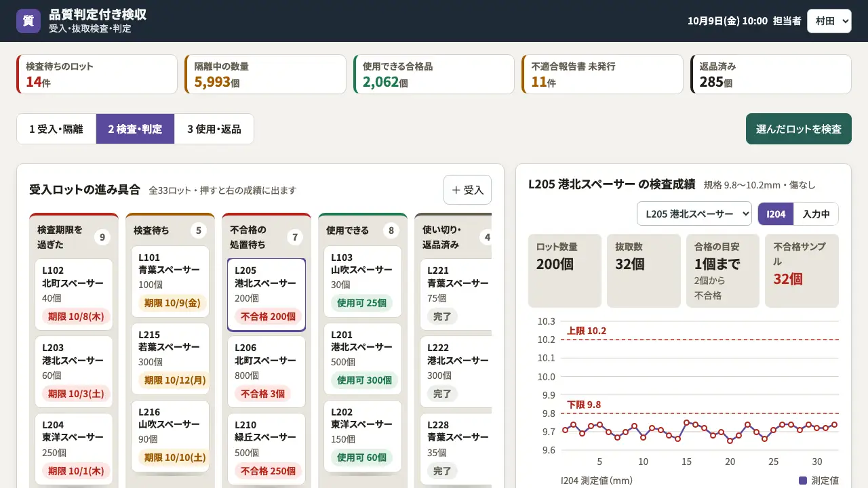Switch to 入力中 segment
This screenshot has height=488, width=868.
[x=816, y=213]
